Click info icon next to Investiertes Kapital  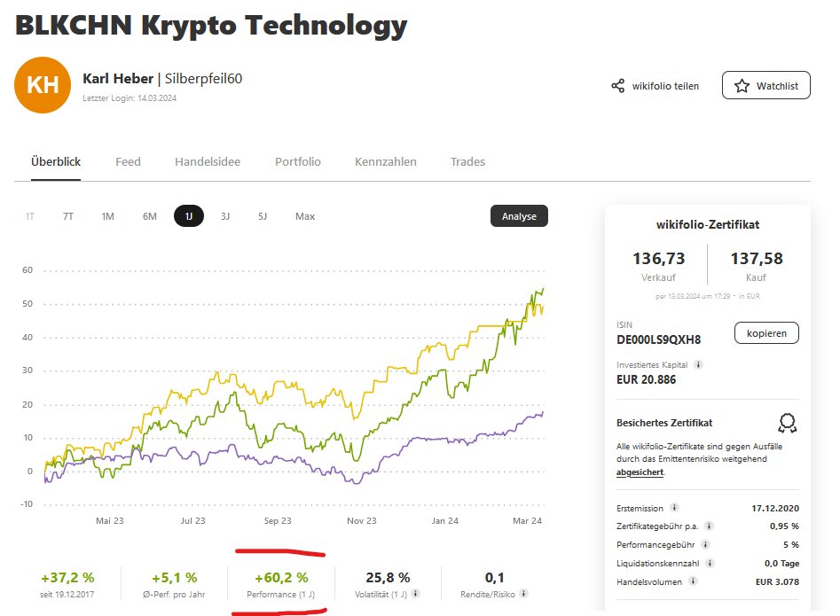point(698,364)
